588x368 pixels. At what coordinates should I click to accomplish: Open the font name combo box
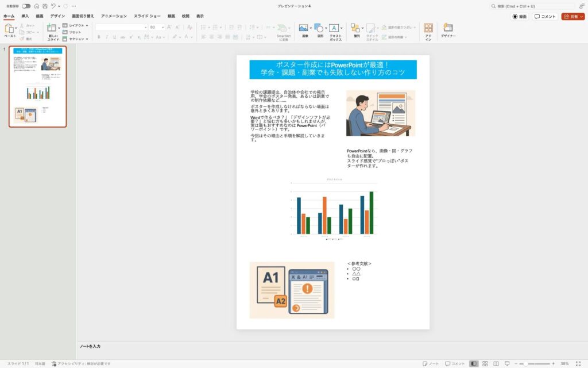(x=121, y=28)
